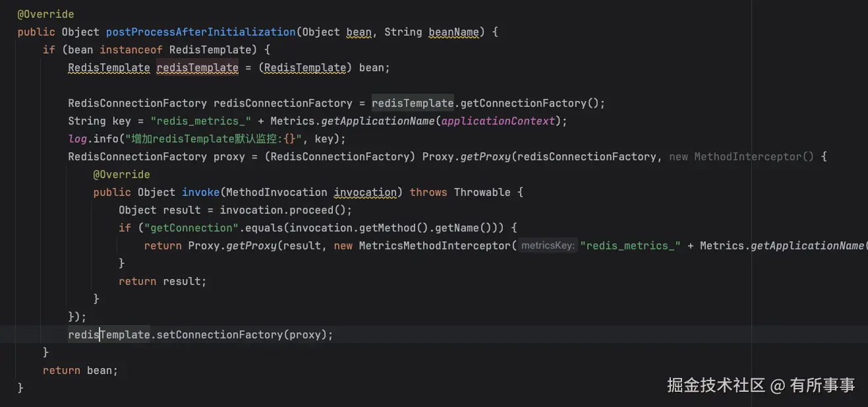Click the @Override annotation above the invoke method
Screen dimensions: 868x407
(x=122, y=174)
